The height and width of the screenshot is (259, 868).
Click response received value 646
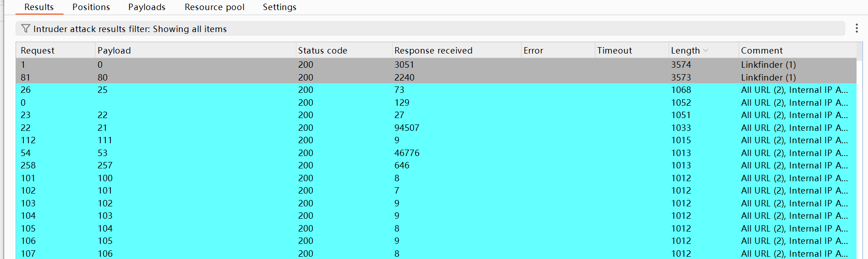tap(402, 165)
